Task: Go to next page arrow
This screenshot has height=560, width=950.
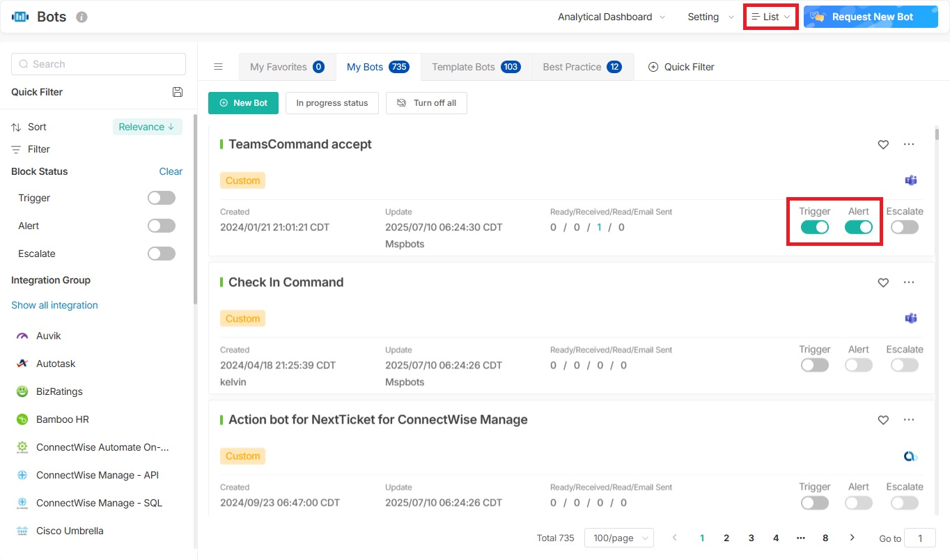Action: (852, 538)
